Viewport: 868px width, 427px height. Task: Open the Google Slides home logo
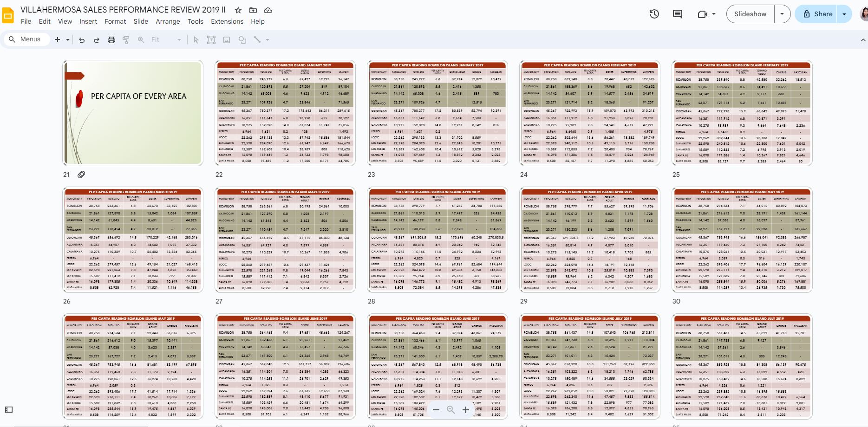point(8,15)
